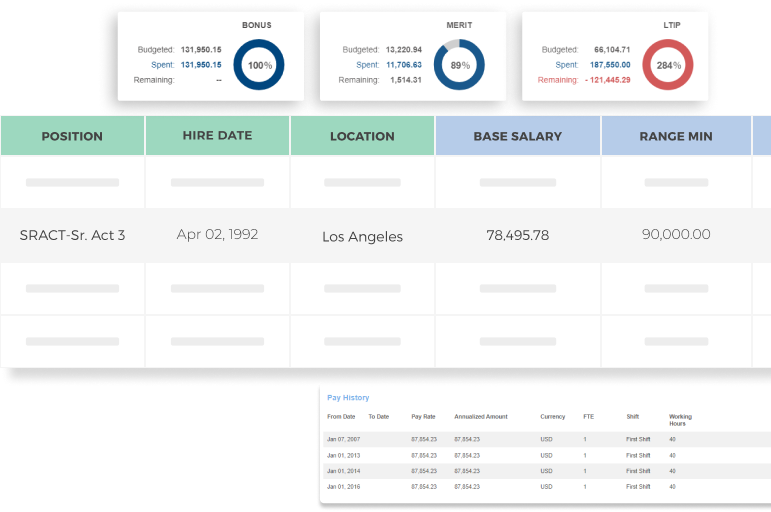The width and height of the screenshot is (771, 512).
Task: Click the MERIT spent 11,706.63 value
Action: (x=403, y=65)
